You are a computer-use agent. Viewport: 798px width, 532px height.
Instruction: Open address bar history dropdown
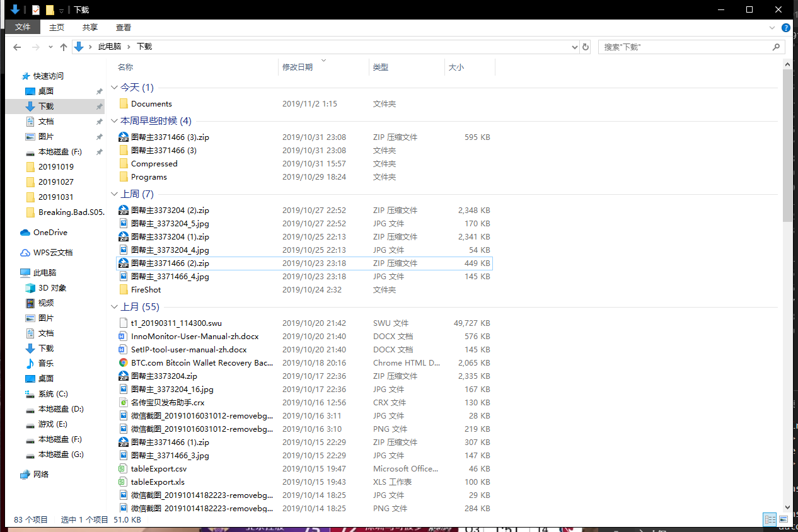coord(574,47)
